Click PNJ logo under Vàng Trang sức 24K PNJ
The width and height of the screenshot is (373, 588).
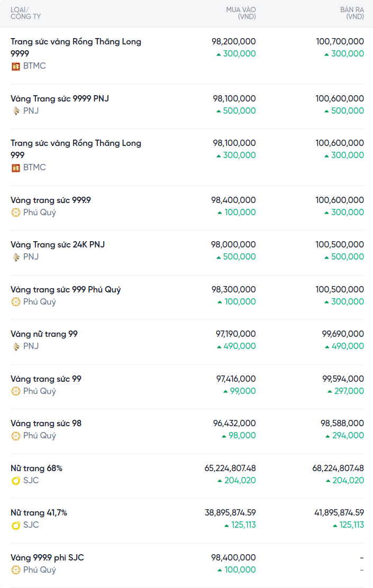point(16,257)
